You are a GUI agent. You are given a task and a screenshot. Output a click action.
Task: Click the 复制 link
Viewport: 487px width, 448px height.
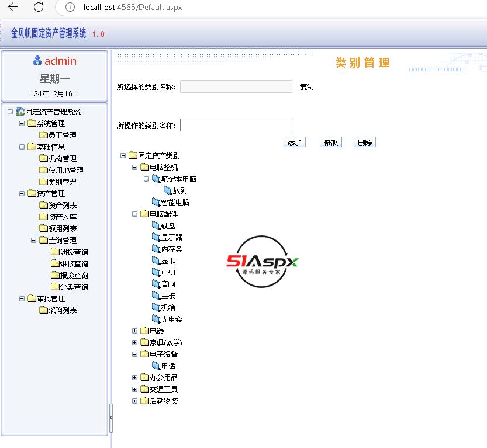(x=306, y=87)
